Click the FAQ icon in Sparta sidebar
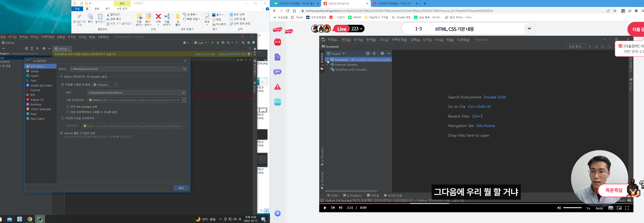This screenshot has width=644, height=223. (x=278, y=102)
